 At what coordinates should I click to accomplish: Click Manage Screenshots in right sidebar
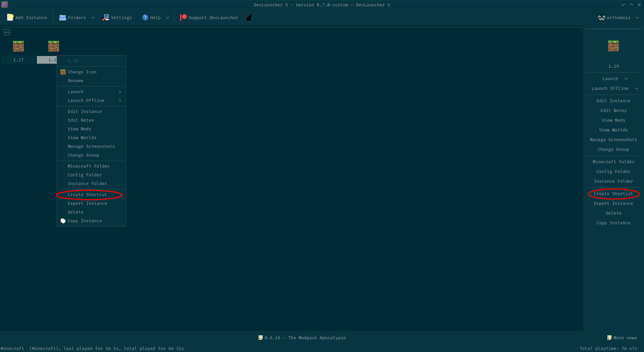(x=613, y=140)
